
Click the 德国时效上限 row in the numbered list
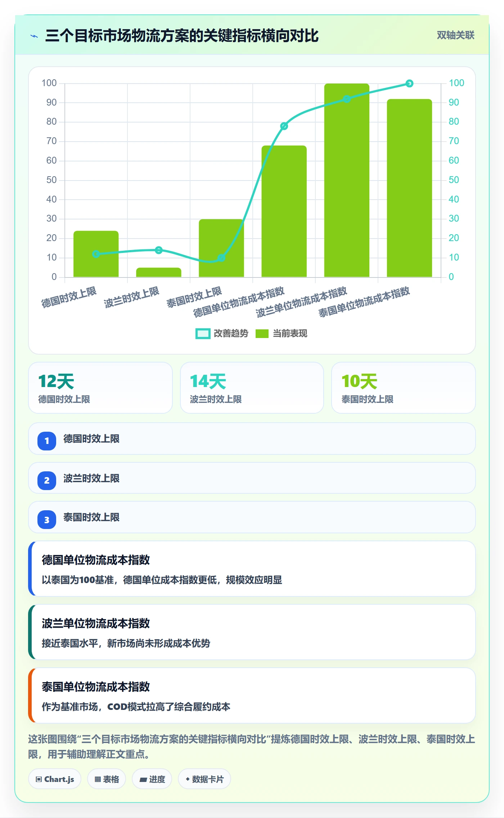252,439
